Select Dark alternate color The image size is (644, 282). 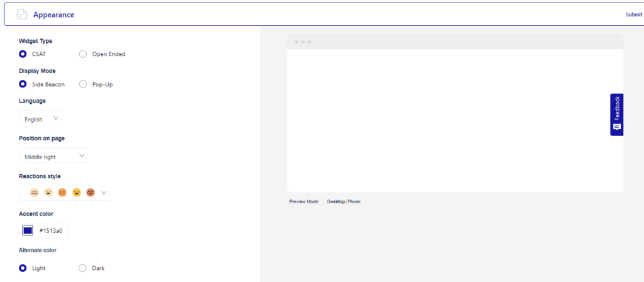coord(82,268)
